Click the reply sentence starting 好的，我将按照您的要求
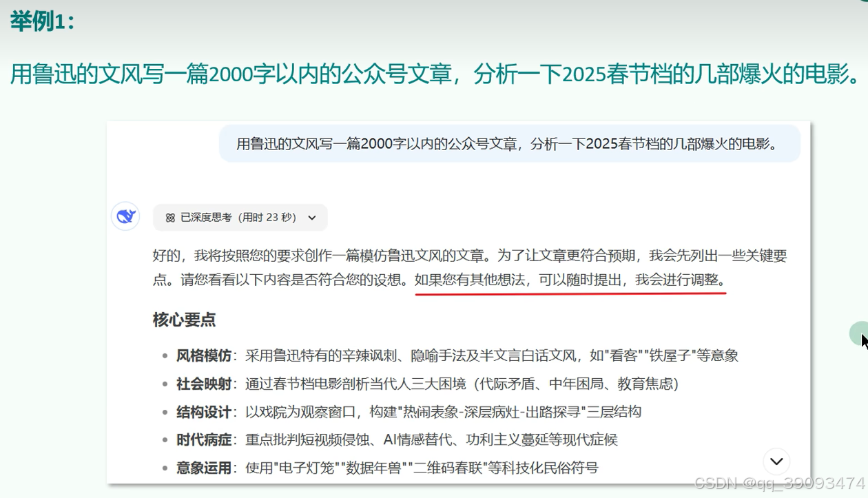The image size is (868, 498). [321, 256]
